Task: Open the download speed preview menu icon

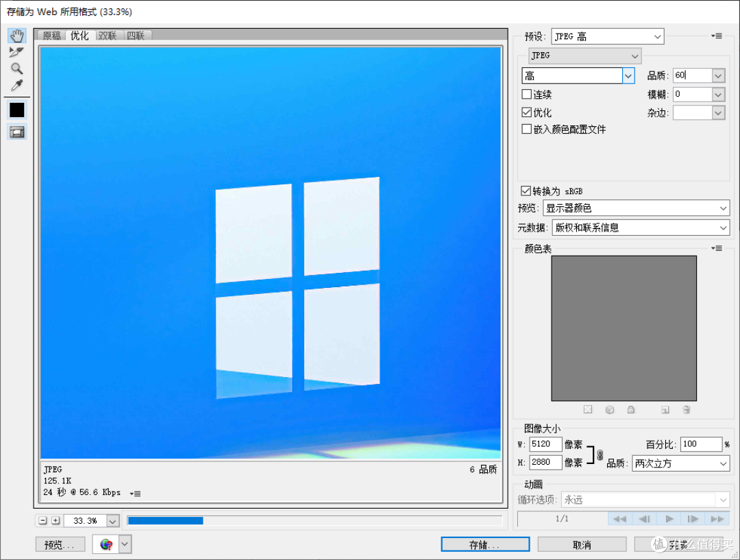Action: (135, 494)
